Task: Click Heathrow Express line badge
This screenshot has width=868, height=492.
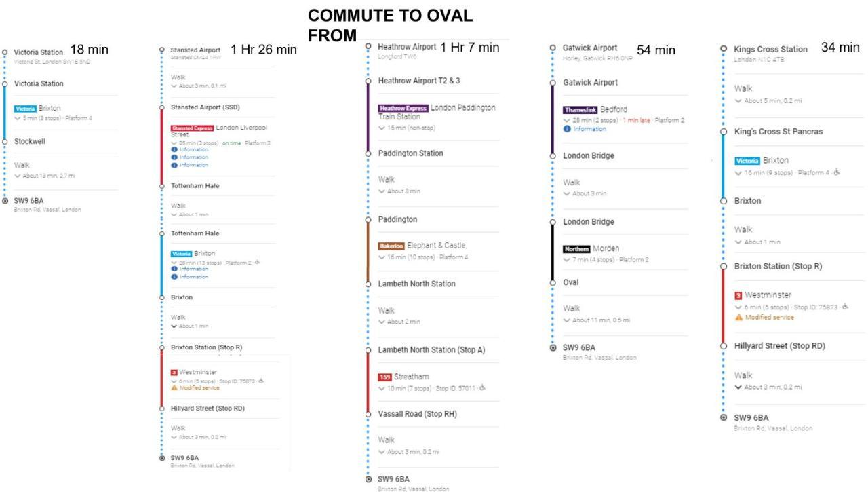Action: (403, 108)
